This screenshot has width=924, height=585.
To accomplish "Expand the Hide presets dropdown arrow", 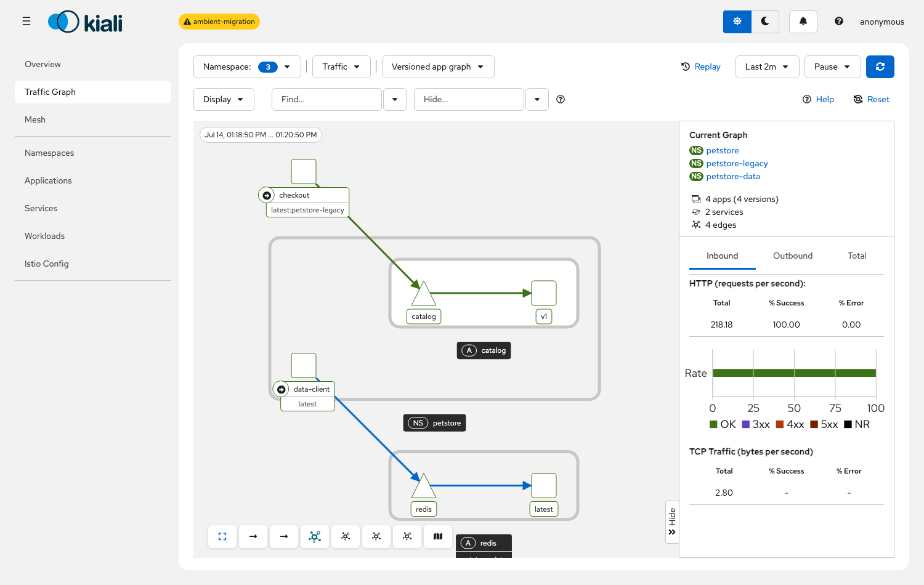I will click(537, 99).
